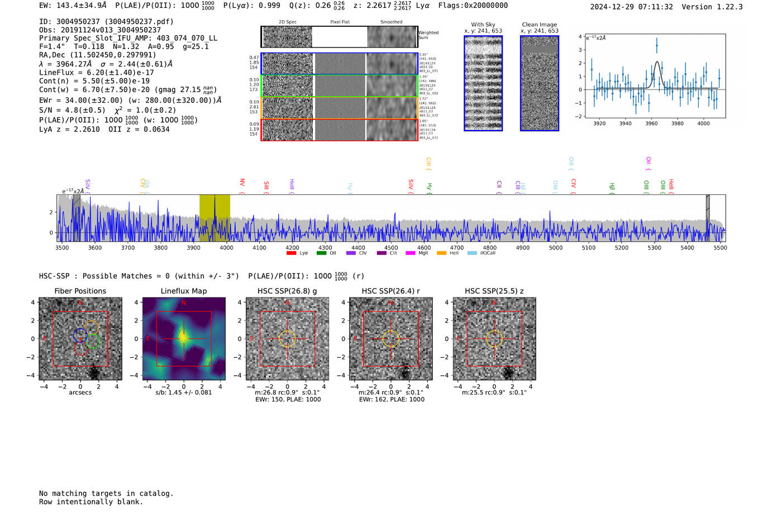Click the purple CIV legend swatch
Image resolution: width=782 pixels, height=532 pixels.
click(x=351, y=253)
